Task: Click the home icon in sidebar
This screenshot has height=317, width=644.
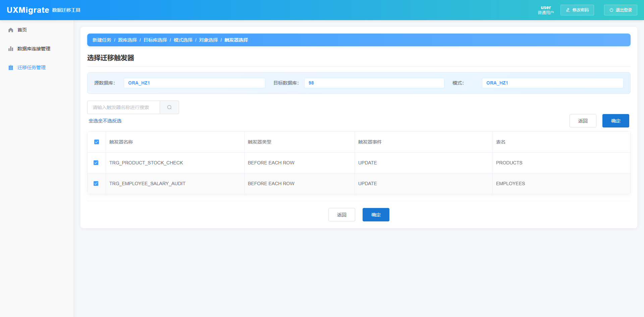Action: (11, 30)
